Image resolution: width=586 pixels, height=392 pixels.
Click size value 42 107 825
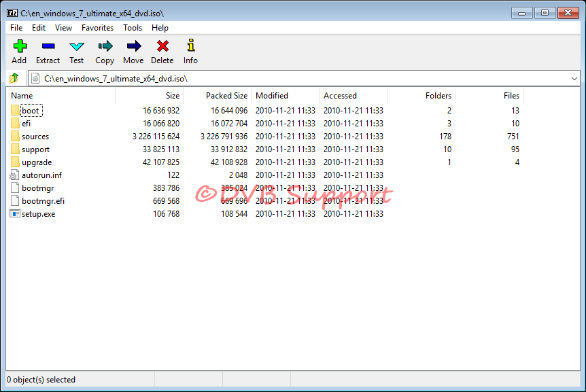(160, 162)
